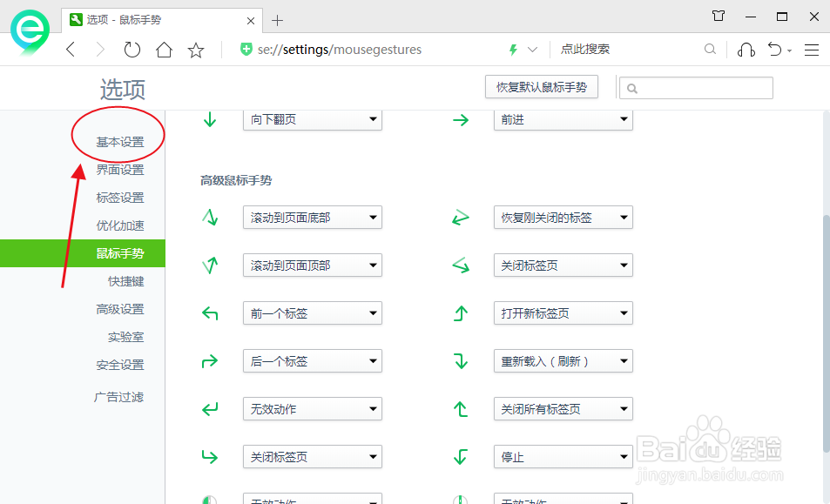
Task: Go back with the back arrow
Action: pyautogui.click(x=71, y=50)
